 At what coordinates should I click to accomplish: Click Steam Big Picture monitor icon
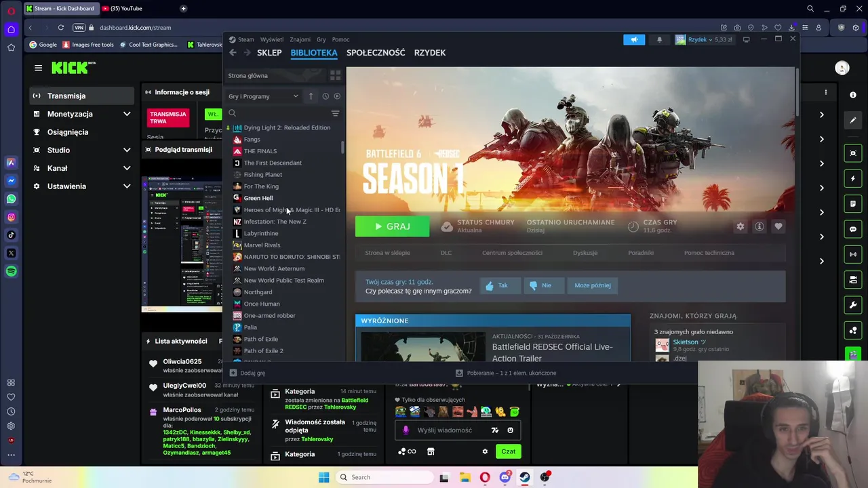(746, 39)
